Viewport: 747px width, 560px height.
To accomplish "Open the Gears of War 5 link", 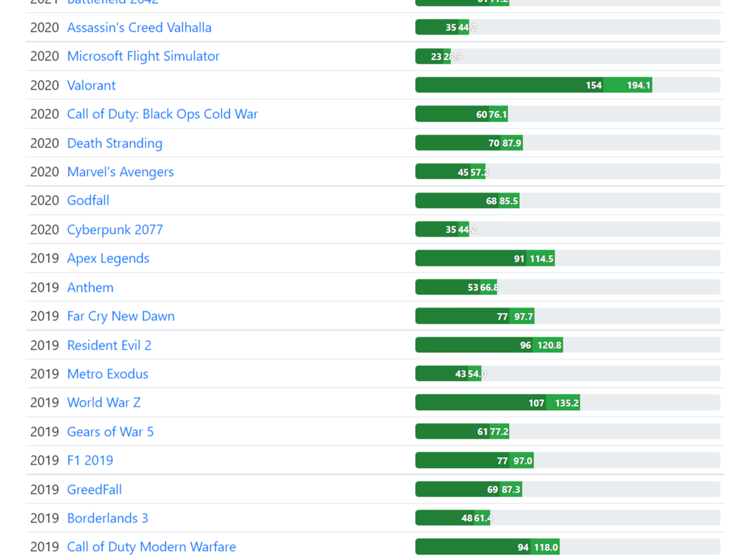I will pos(110,432).
